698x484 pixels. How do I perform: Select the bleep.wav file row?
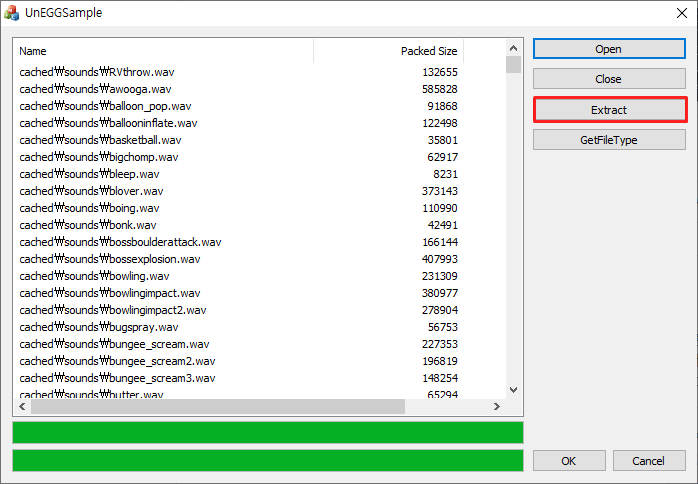coord(238,174)
